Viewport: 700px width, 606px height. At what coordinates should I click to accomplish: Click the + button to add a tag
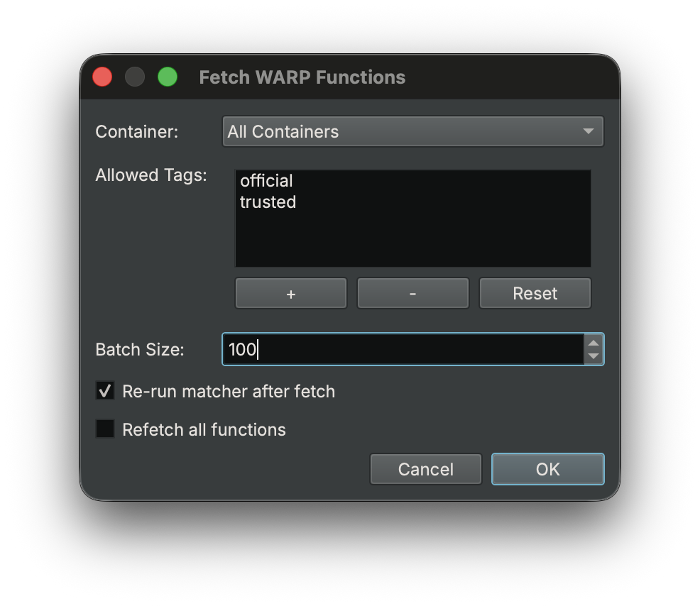(x=290, y=292)
